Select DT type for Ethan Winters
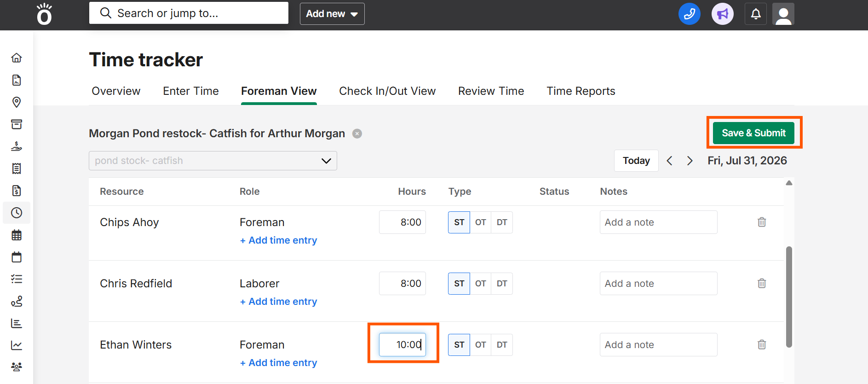 (x=502, y=345)
